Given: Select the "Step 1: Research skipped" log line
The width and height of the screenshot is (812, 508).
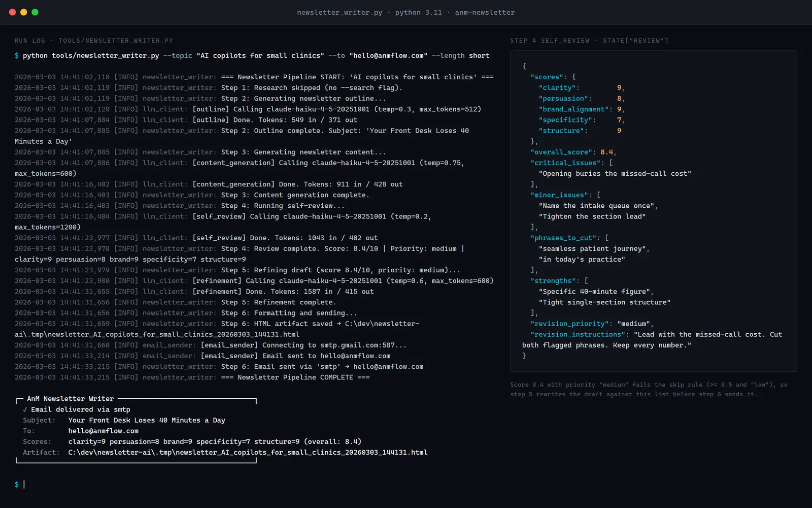Looking at the screenshot, I should (x=209, y=88).
